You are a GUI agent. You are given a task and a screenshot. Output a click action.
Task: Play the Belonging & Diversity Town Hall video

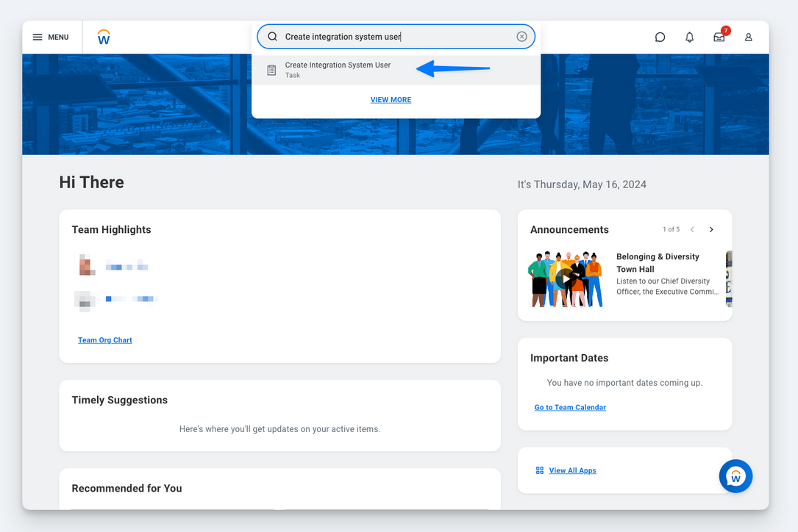pos(565,279)
